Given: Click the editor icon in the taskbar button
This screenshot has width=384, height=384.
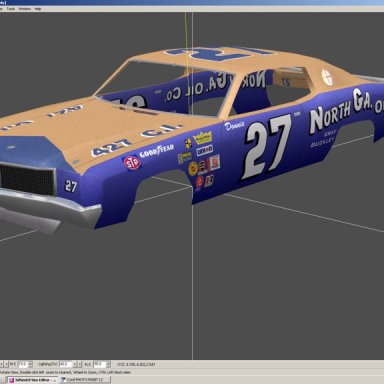Looking at the screenshot, I should pyautogui.click(x=11, y=380).
